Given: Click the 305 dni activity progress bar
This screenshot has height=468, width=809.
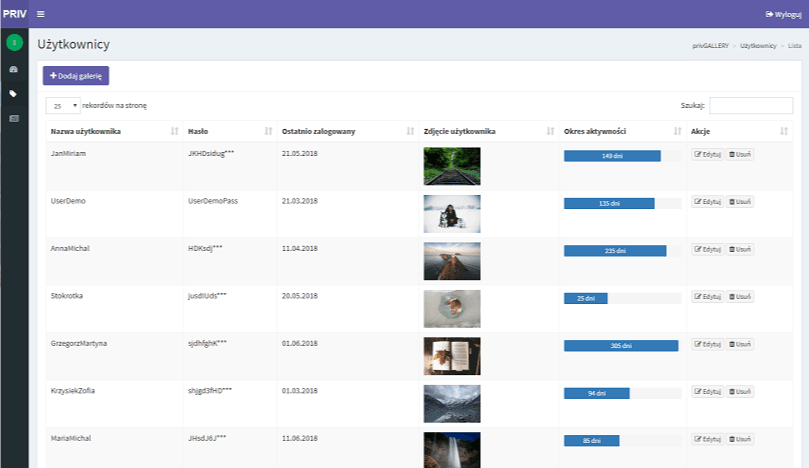Looking at the screenshot, I should click(x=620, y=345).
